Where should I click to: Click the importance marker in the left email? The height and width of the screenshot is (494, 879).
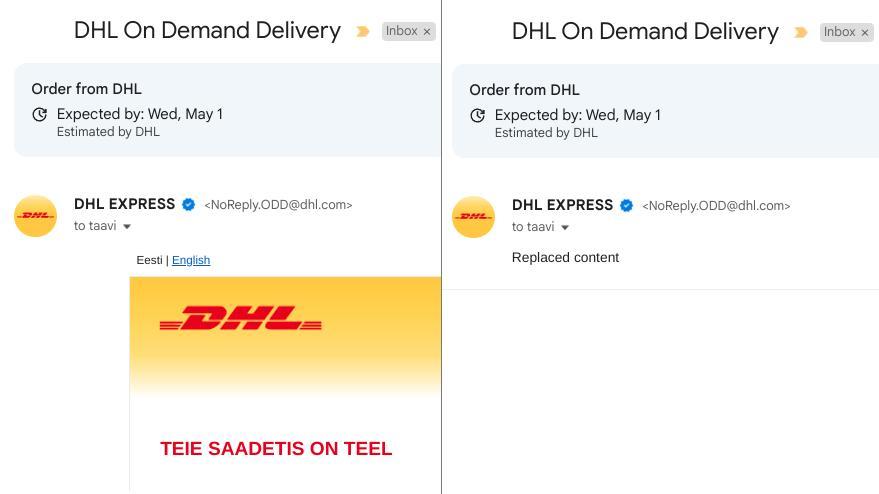pos(362,32)
